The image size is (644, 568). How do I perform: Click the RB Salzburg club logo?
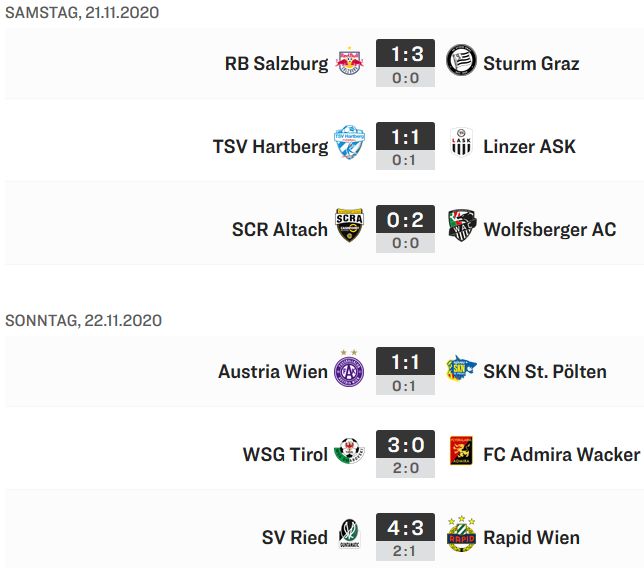coord(350,63)
